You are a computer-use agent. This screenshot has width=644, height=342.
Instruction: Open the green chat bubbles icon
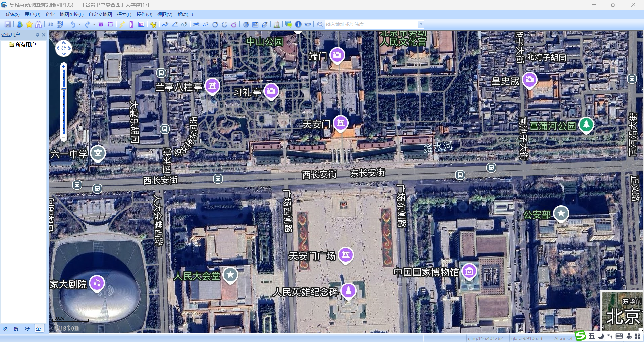tap(288, 24)
